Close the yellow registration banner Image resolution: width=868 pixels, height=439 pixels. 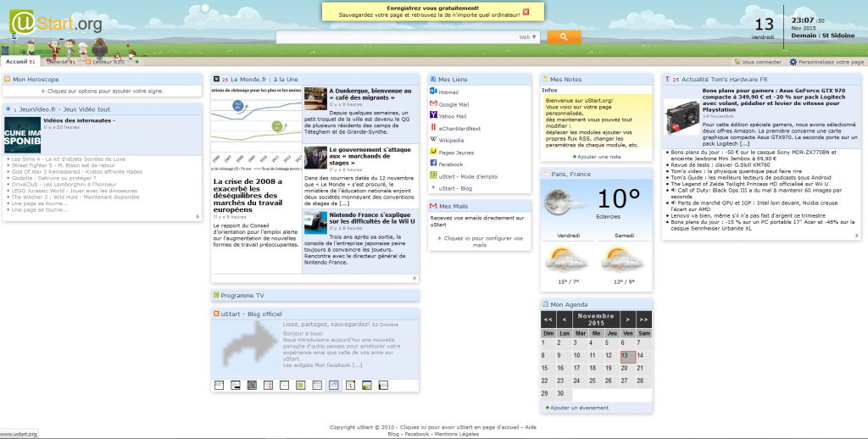tap(526, 12)
